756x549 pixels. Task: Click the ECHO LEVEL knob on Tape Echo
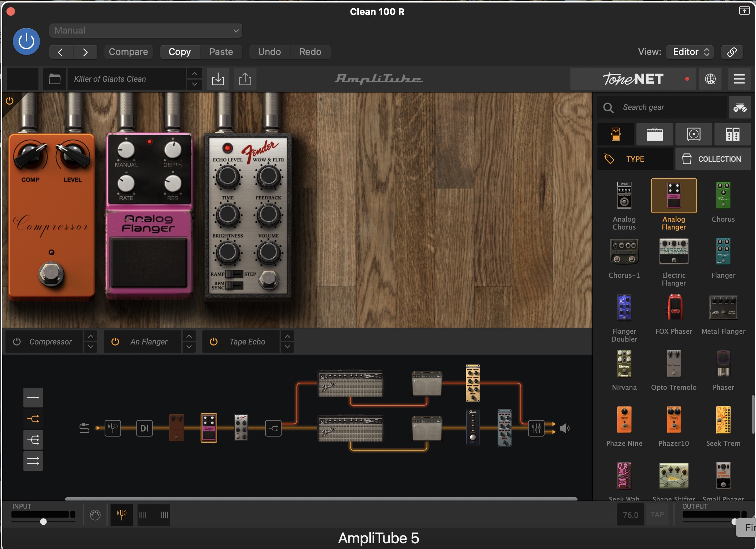point(228,176)
